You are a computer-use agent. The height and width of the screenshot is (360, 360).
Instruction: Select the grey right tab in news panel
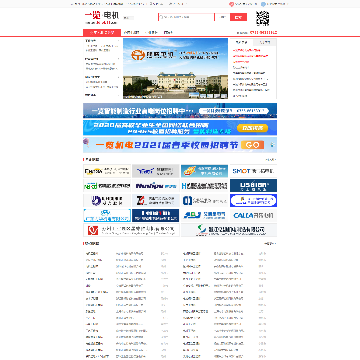[x=265, y=42]
